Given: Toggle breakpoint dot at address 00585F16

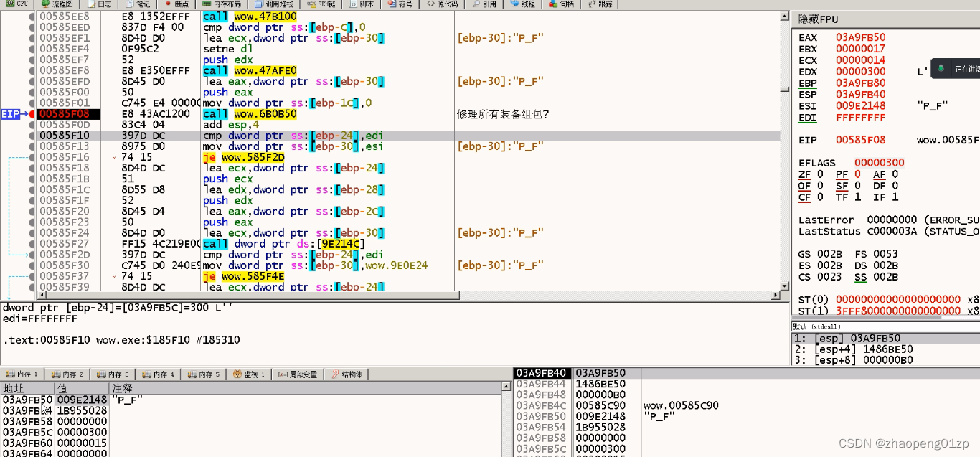Looking at the screenshot, I should point(32,157).
